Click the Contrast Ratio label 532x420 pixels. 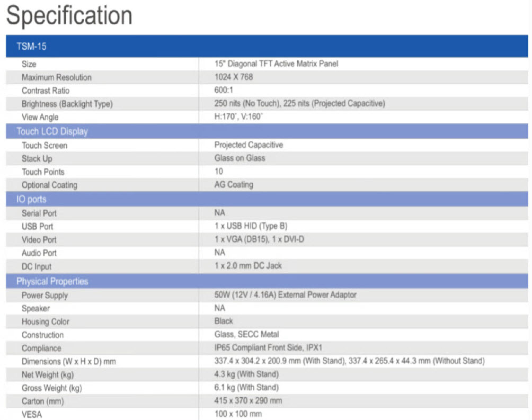[46, 91]
